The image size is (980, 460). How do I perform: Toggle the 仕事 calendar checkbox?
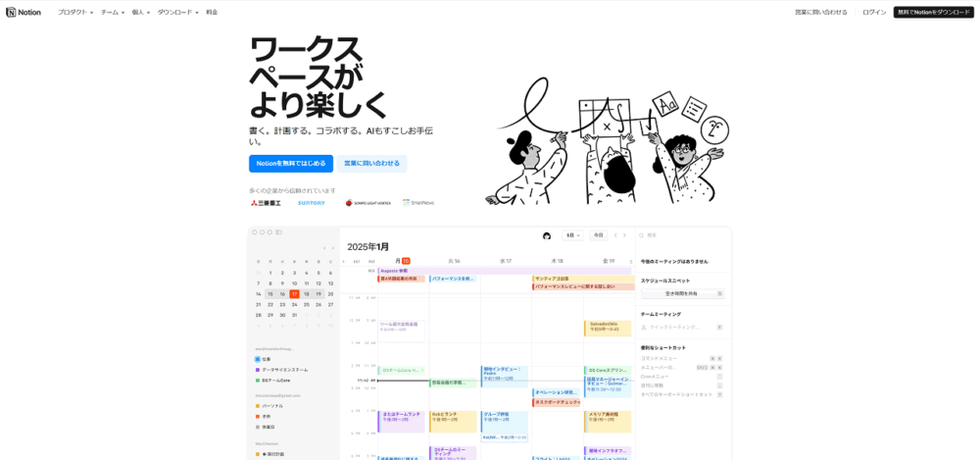(258, 359)
